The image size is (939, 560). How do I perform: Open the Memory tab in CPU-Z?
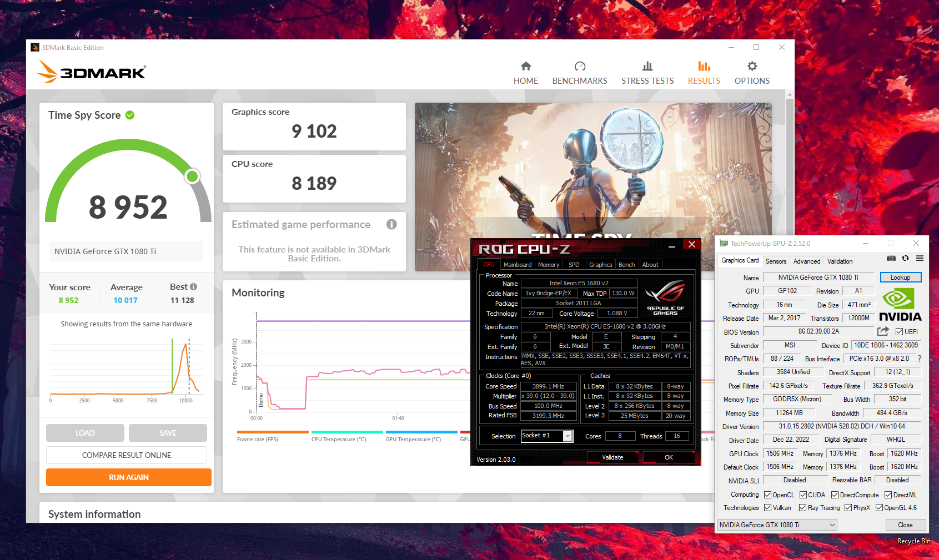pos(548,265)
